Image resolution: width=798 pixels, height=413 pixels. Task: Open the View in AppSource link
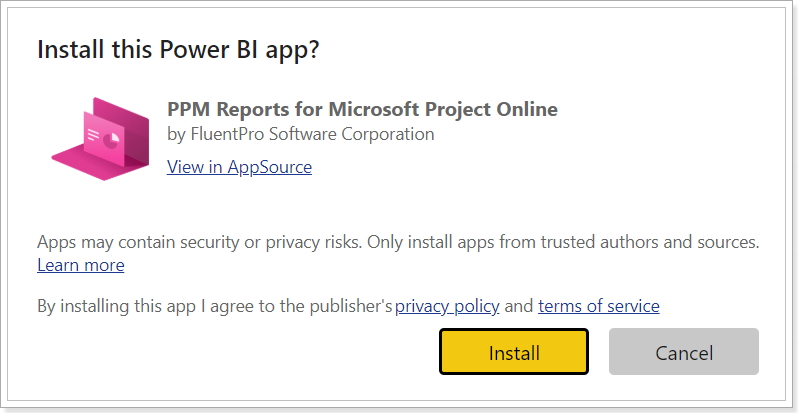tap(239, 167)
